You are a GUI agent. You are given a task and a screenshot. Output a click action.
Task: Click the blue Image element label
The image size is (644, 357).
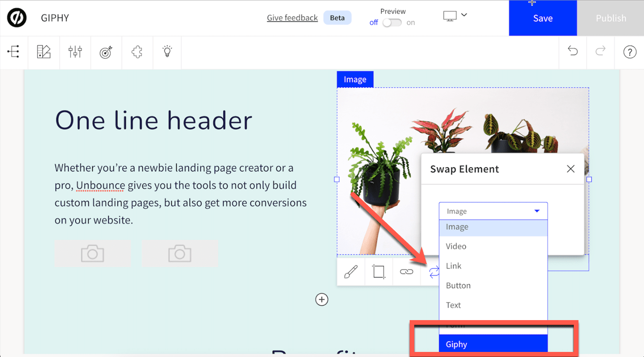tap(355, 79)
